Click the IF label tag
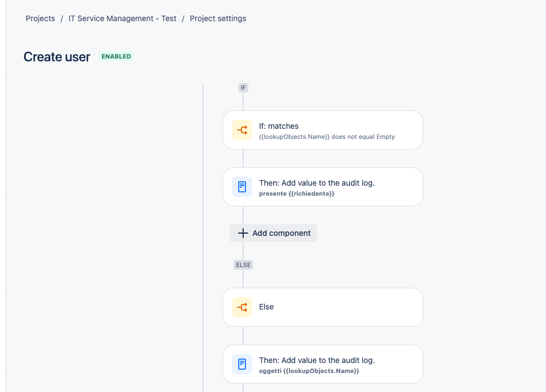 pos(243,88)
